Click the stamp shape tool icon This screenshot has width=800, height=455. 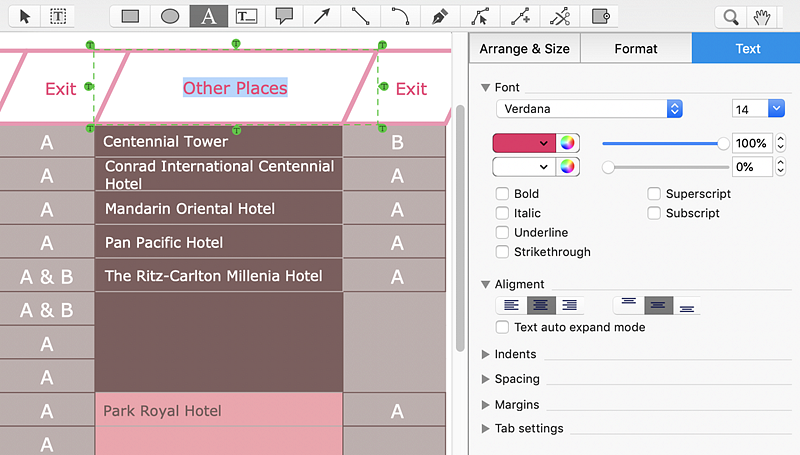click(x=600, y=17)
